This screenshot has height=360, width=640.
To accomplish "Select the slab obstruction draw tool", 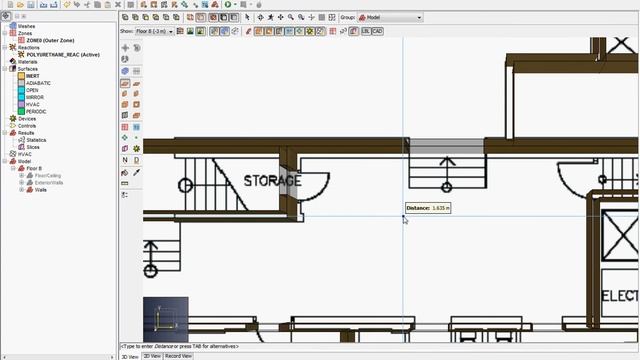I will pyautogui.click(x=125, y=83).
